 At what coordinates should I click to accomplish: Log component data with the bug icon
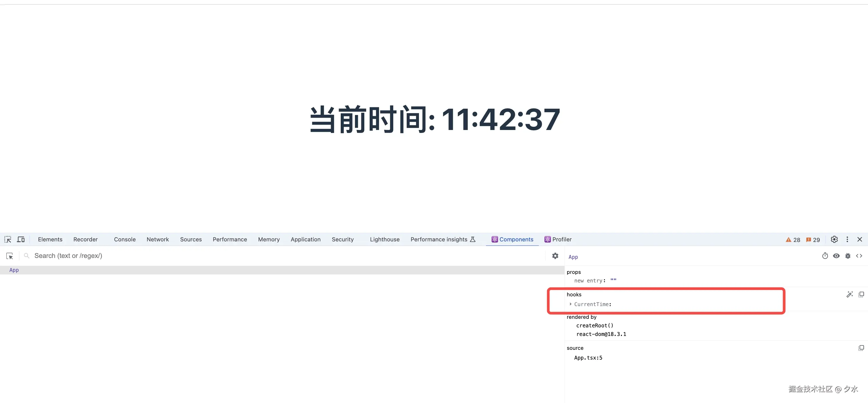coord(848,256)
